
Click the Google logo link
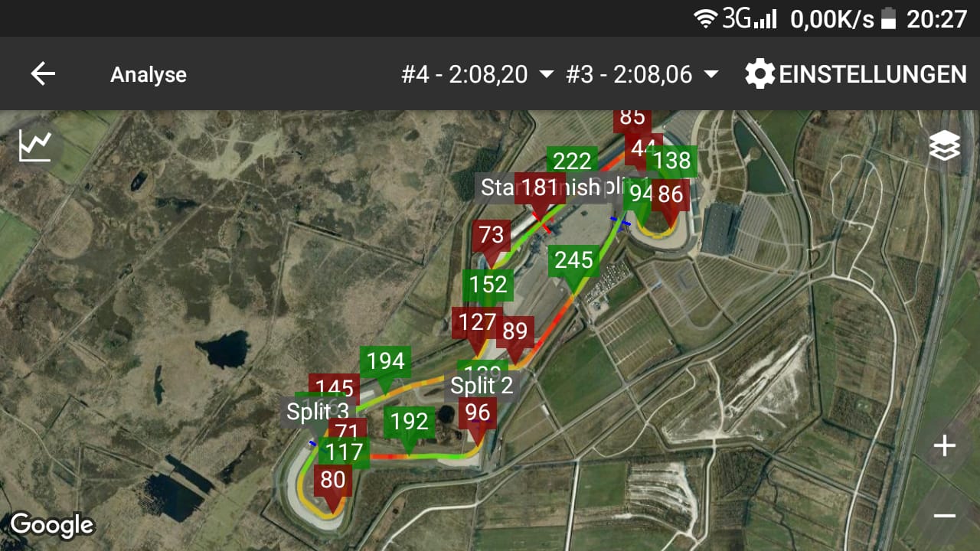51,525
